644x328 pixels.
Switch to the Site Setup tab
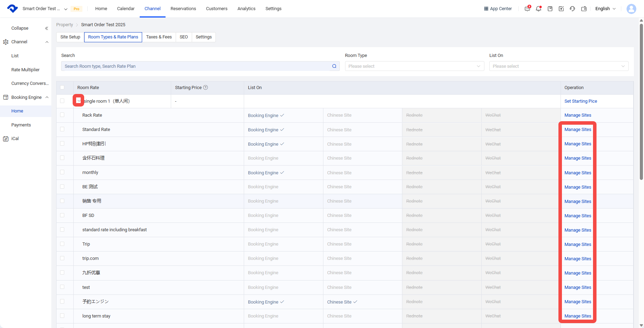(x=70, y=37)
